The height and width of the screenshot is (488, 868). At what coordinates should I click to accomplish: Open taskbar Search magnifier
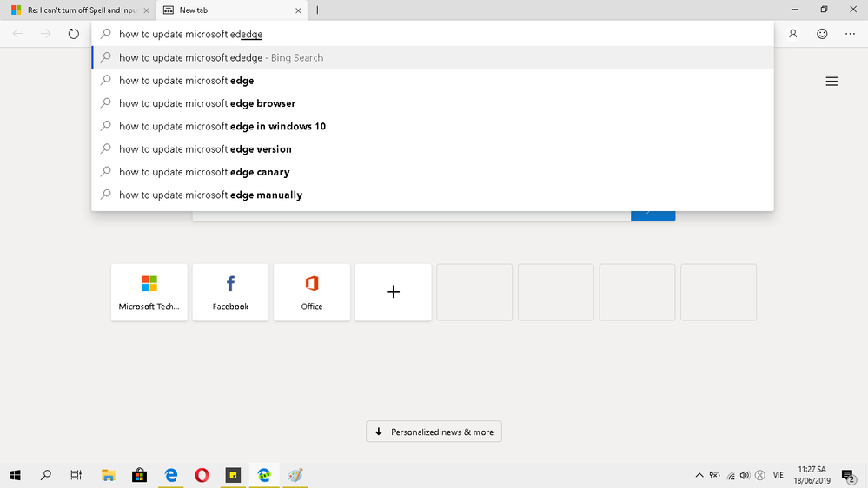pyautogui.click(x=46, y=475)
